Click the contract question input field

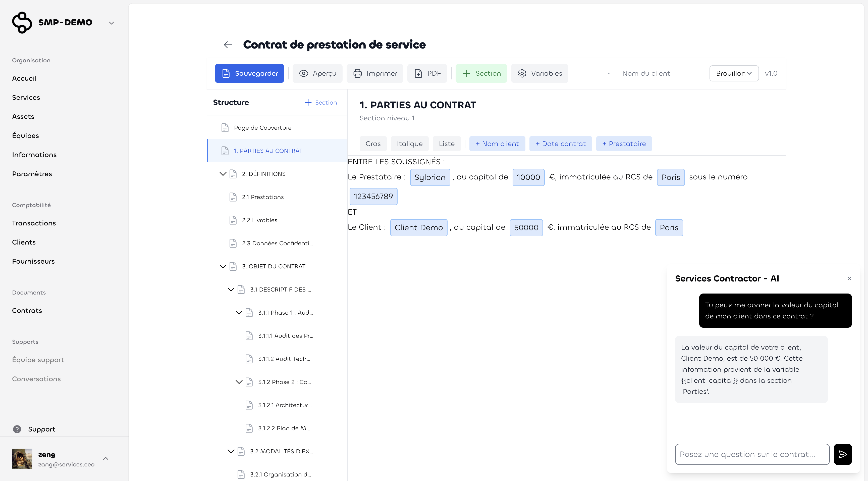(x=752, y=454)
